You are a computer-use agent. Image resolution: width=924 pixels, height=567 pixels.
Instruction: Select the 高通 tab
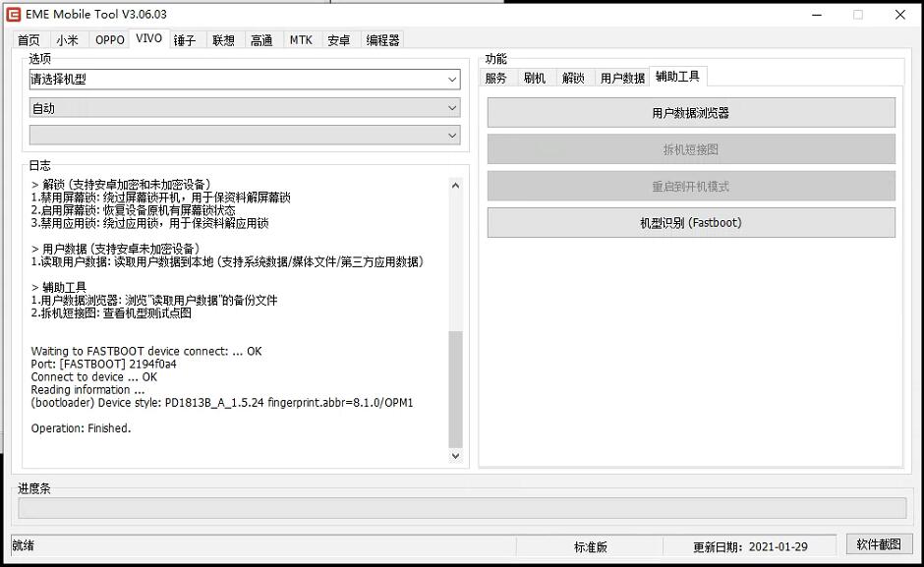click(x=261, y=40)
